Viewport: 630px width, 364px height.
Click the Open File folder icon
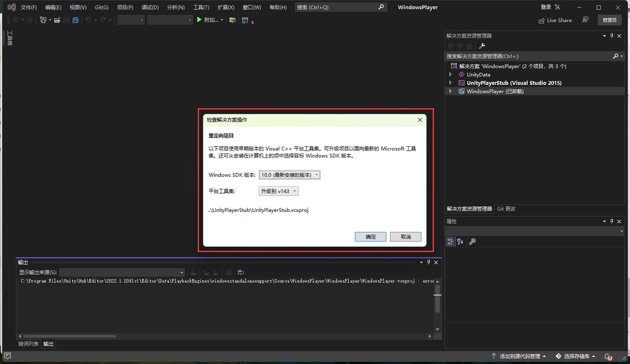57,20
